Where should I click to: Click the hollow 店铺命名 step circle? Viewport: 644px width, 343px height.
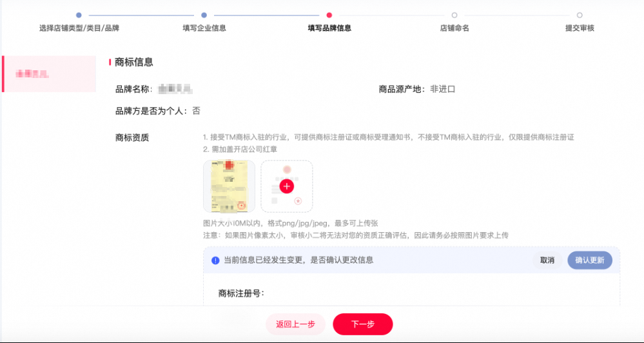(454, 15)
